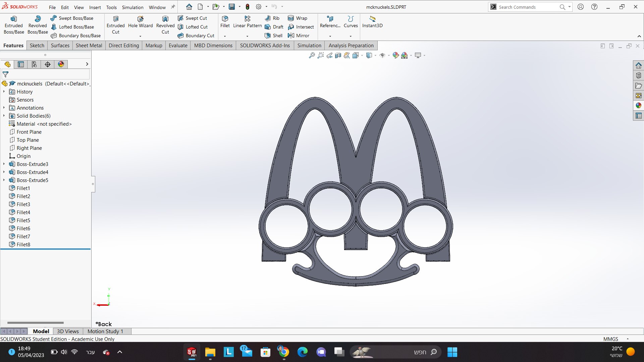Image resolution: width=644 pixels, height=362 pixels.
Task: Open the Linear Pattern dropdown arrow
Action: (x=248, y=36)
